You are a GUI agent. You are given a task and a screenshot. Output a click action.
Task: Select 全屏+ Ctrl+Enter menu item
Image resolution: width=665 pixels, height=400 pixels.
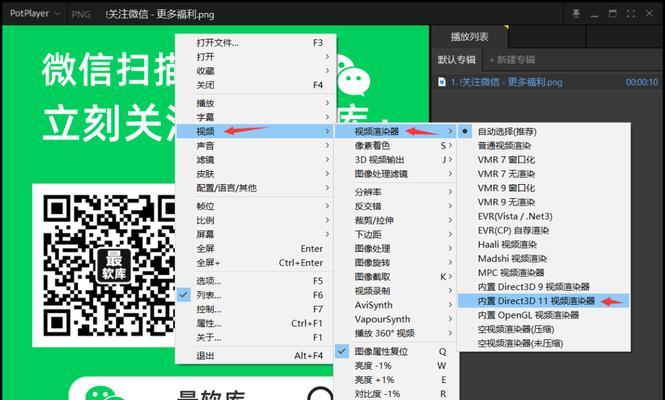256,263
